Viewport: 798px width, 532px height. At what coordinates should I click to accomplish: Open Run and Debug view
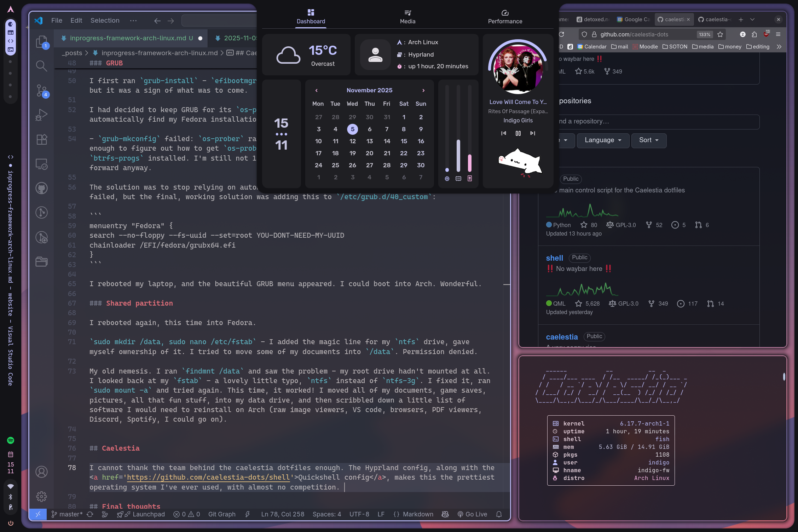click(x=41, y=115)
